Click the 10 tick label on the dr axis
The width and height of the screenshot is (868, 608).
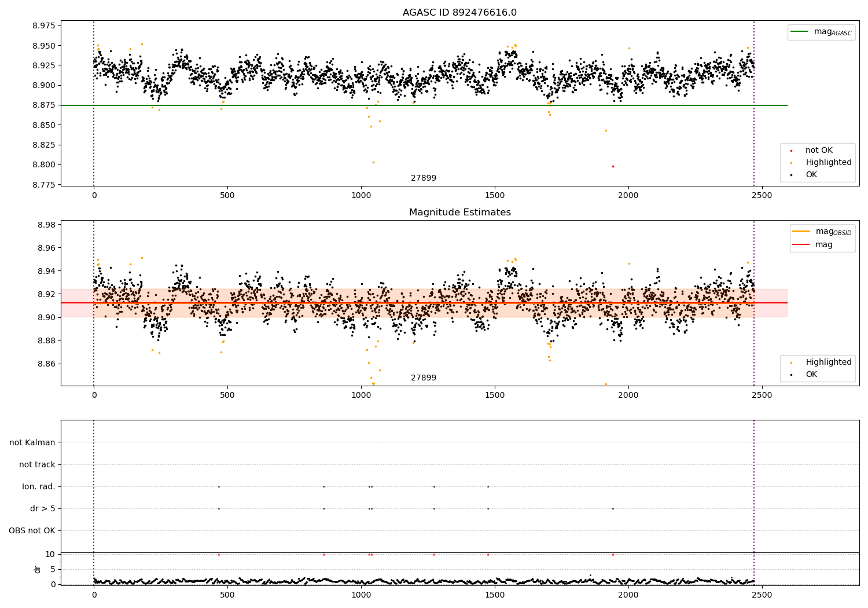50,554
